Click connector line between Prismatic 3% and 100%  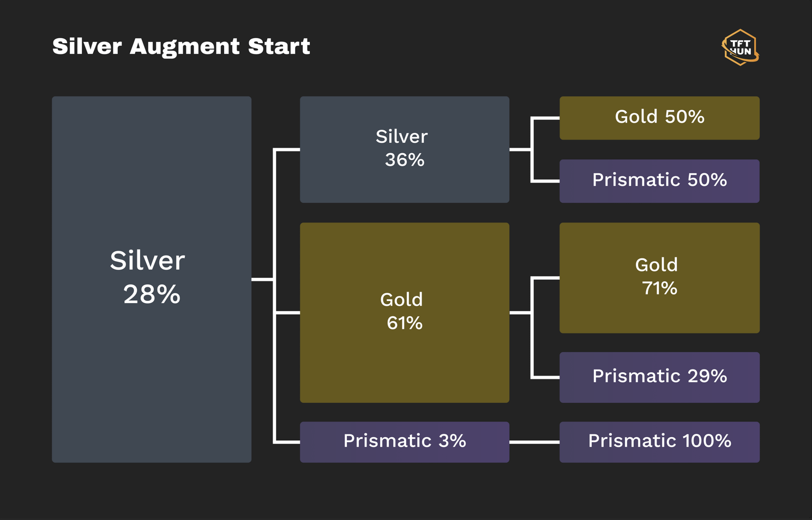(534, 442)
